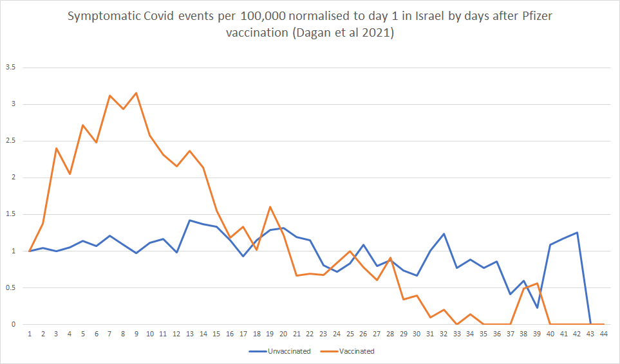Click the blue line peak at day 42
The width and height of the screenshot is (620, 364).
pyautogui.click(x=577, y=233)
